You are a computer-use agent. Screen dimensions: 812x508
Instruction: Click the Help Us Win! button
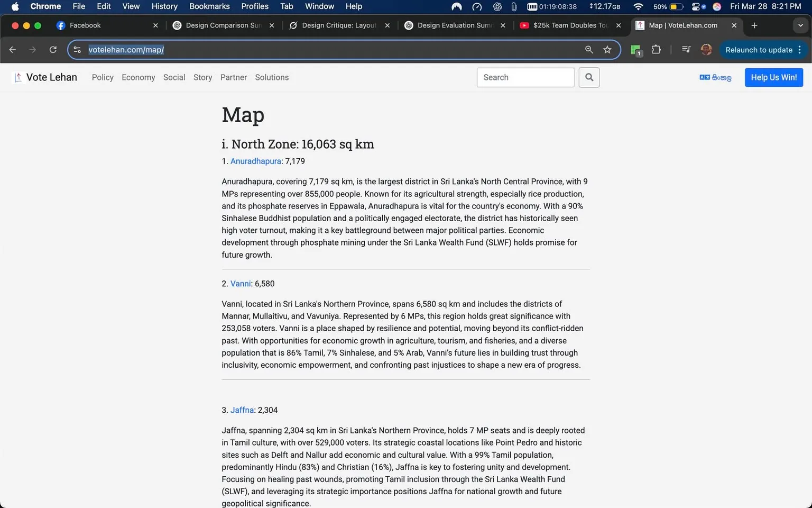[773, 77]
